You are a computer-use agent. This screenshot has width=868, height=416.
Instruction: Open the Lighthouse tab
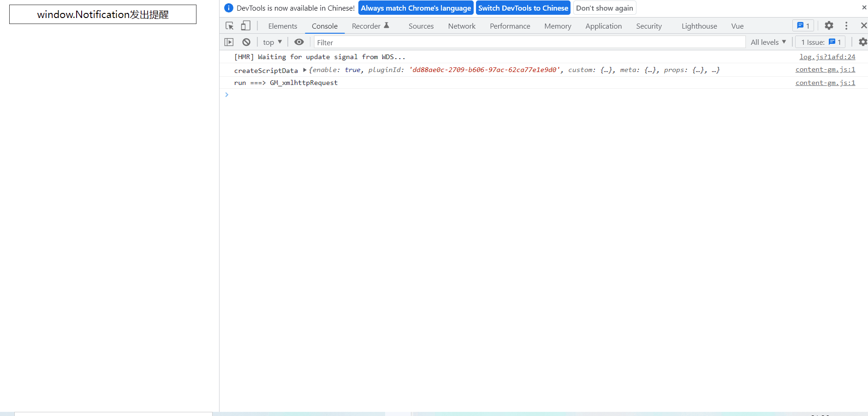click(699, 26)
